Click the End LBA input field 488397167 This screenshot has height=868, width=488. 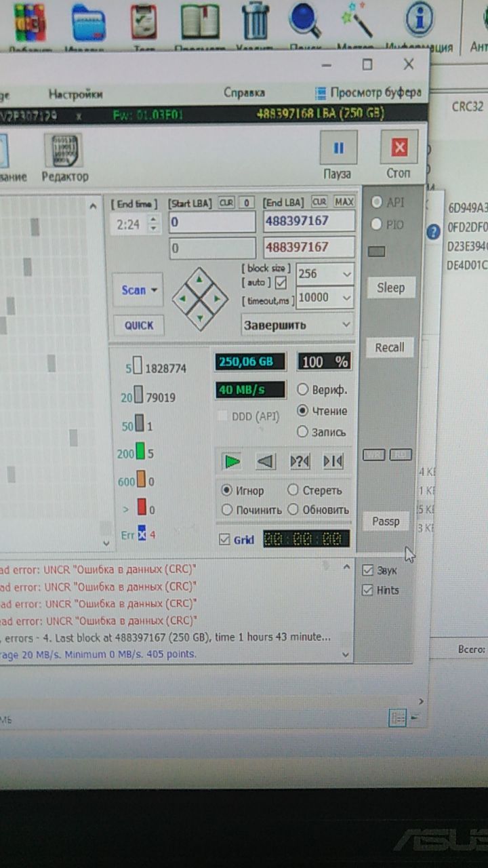[309, 221]
